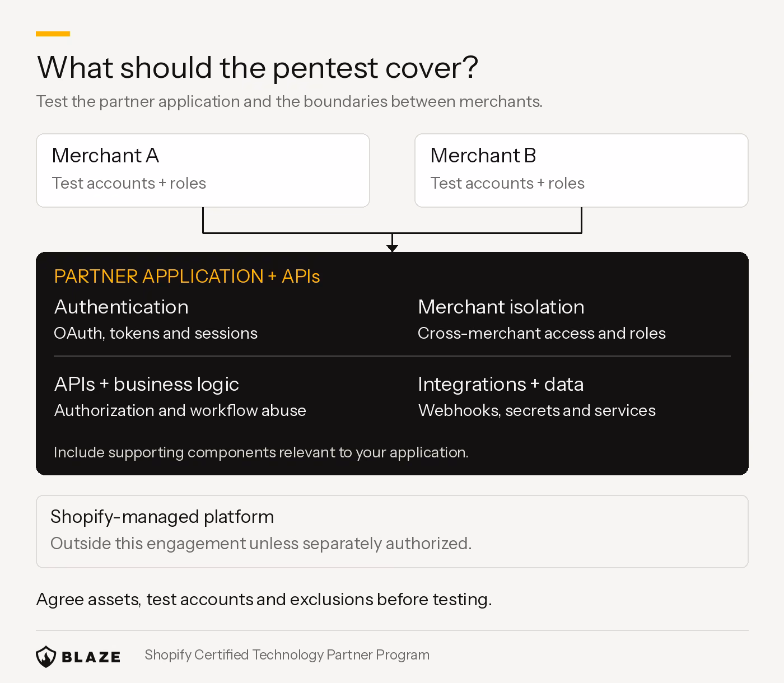The image size is (784, 683).
Task: Click the 'APIs + business logic' heading
Action: 147,384
